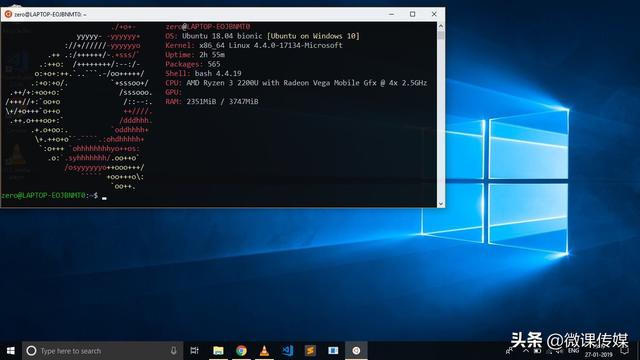640x360 pixels.
Task: Click the microphone icon in the search box
Action: click(x=173, y=351)
